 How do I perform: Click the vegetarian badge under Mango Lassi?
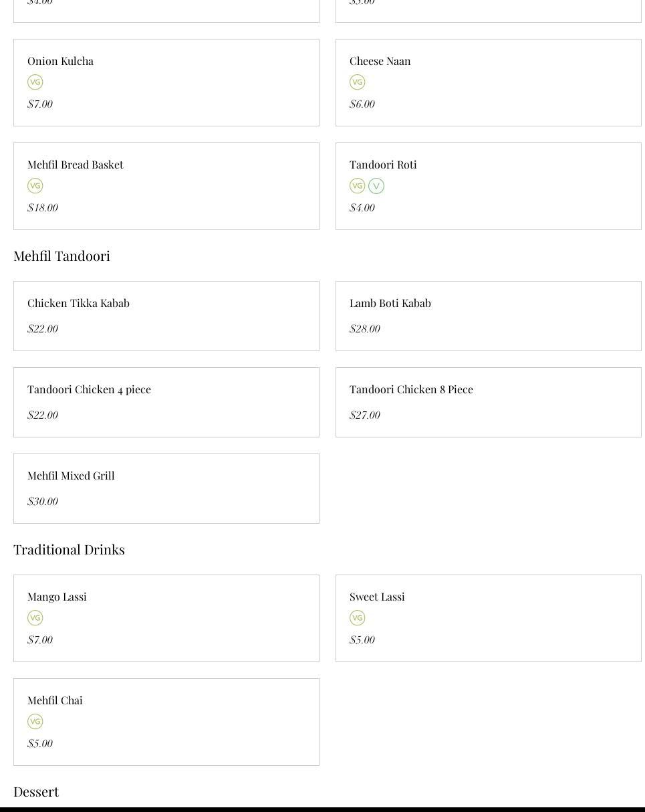(35, 618)
